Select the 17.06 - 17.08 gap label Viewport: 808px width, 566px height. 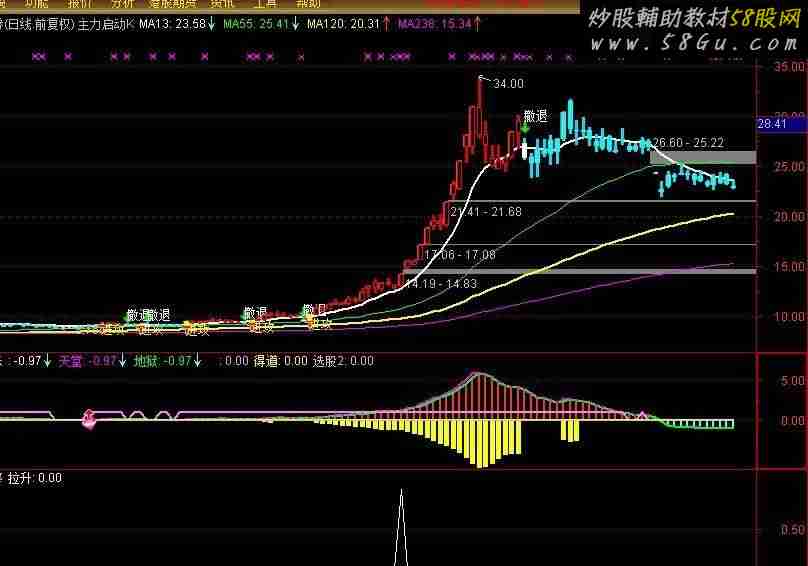pyautogui.click(x=460, y=255)
